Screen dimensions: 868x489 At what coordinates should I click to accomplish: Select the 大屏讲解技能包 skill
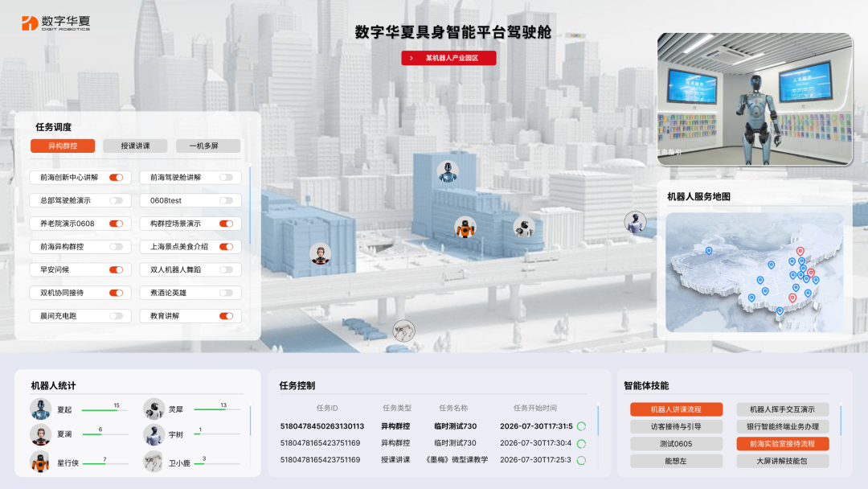pos(782,461)
